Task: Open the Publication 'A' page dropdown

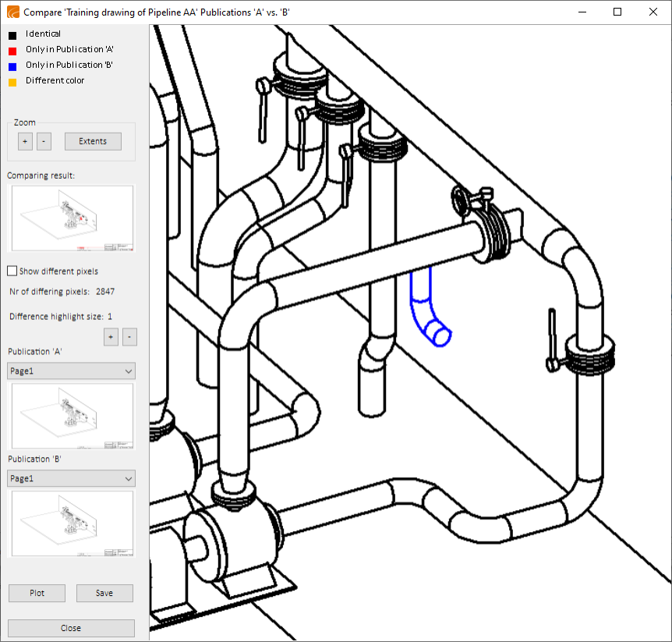Action: click(71, 371)
